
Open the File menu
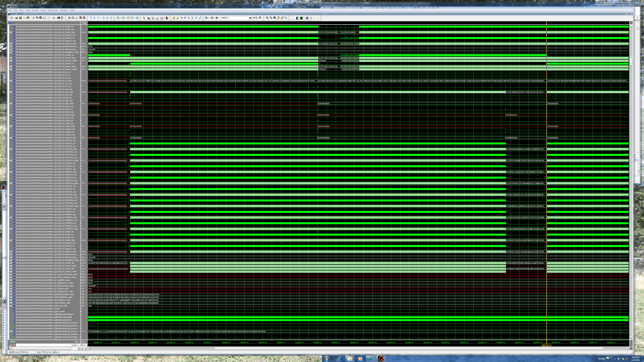click(10, 10)
